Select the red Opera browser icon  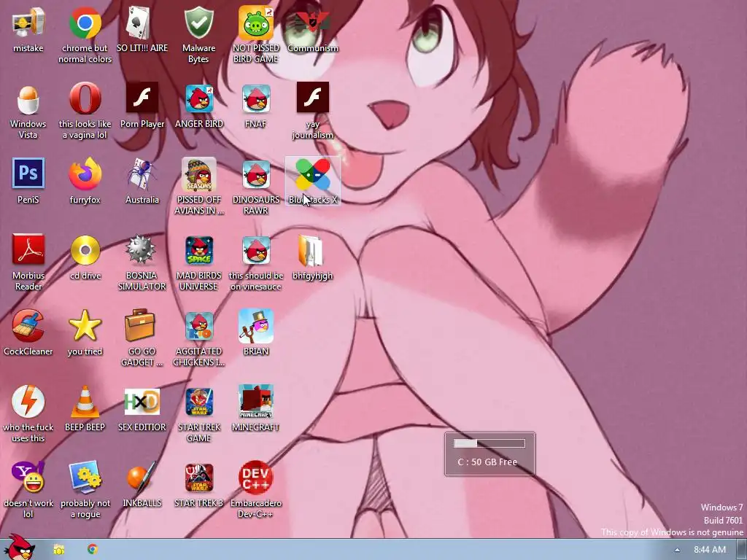point(85,98)
